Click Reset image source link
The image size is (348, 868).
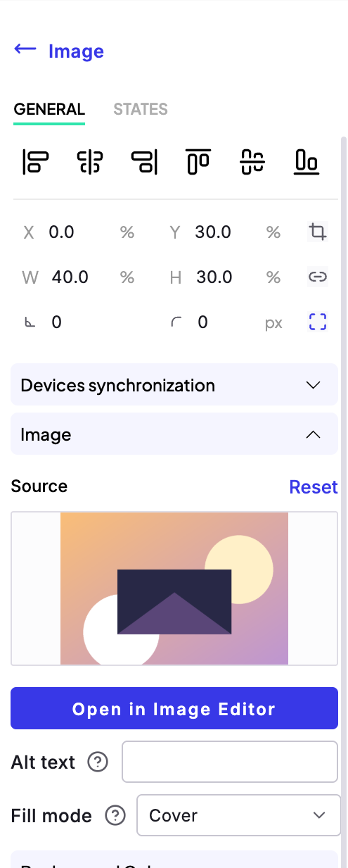point(314,486)
